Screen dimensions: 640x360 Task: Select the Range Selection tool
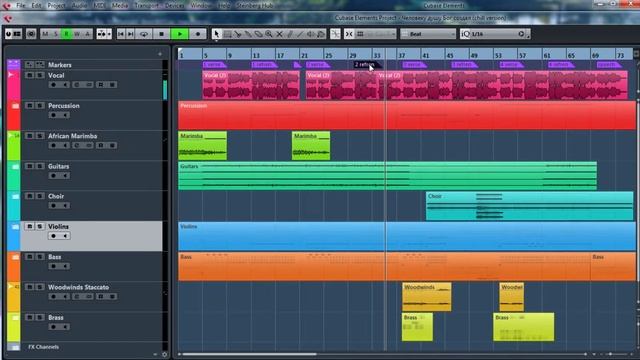(227, 34)
